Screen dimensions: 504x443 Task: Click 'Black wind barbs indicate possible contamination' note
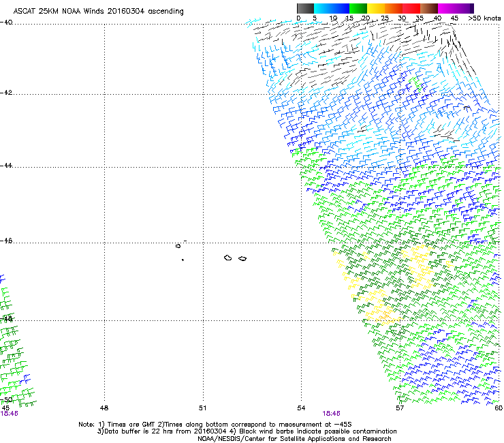(315, 431)
